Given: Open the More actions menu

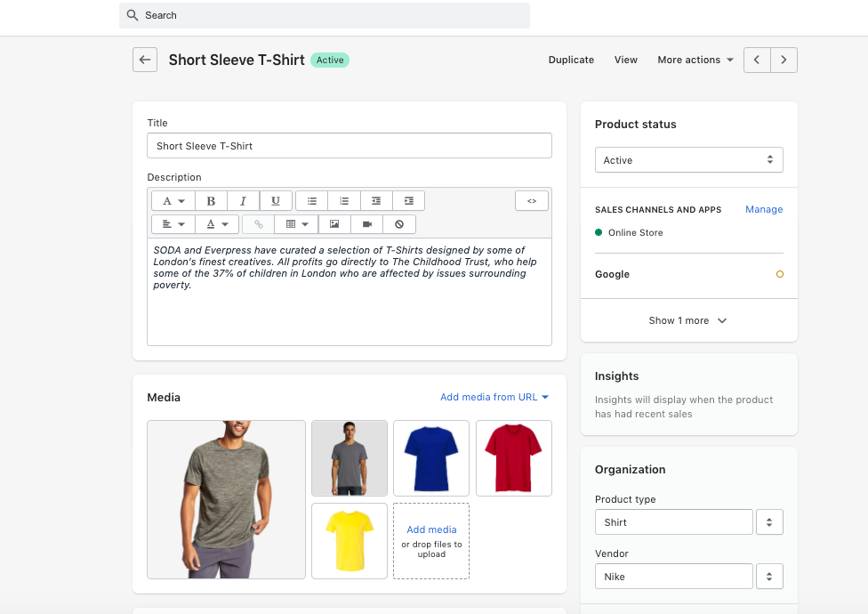Looking at the screenshot, I should [x=695, y=60].
